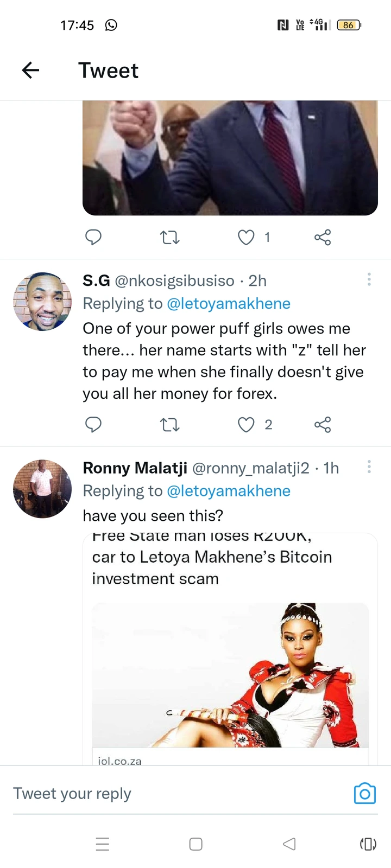The image size is (391, 868).
Task: Reply to S.G's tweet about forex
Action: [x=93, y=425]
